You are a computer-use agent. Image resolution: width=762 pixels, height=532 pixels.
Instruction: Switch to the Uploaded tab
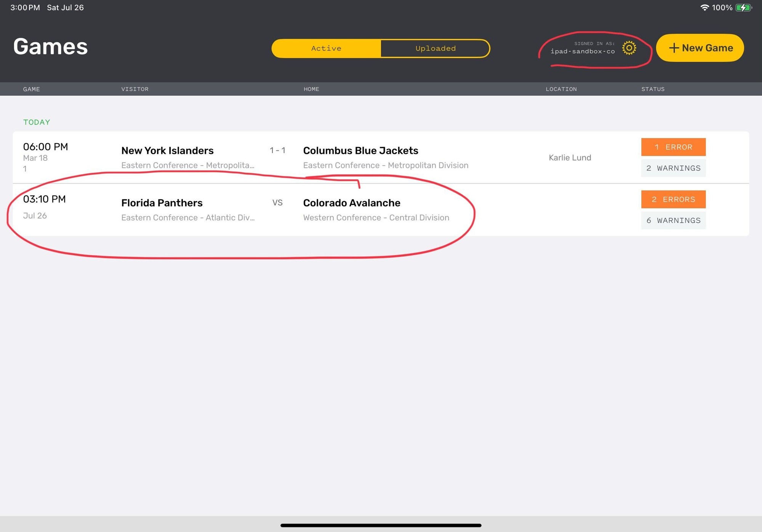coord(435,48)
